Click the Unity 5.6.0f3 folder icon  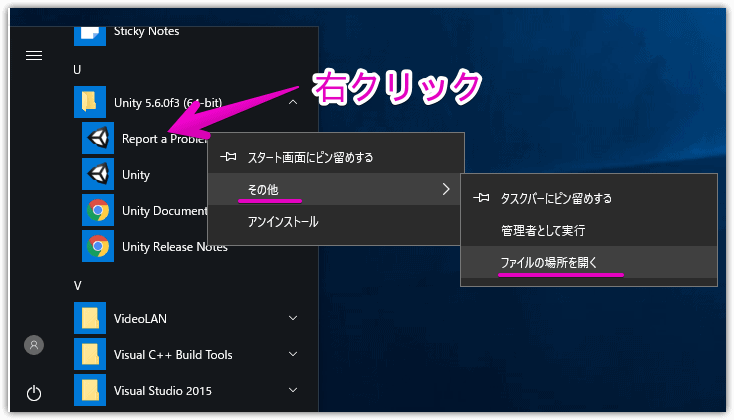tap(90, 102)
